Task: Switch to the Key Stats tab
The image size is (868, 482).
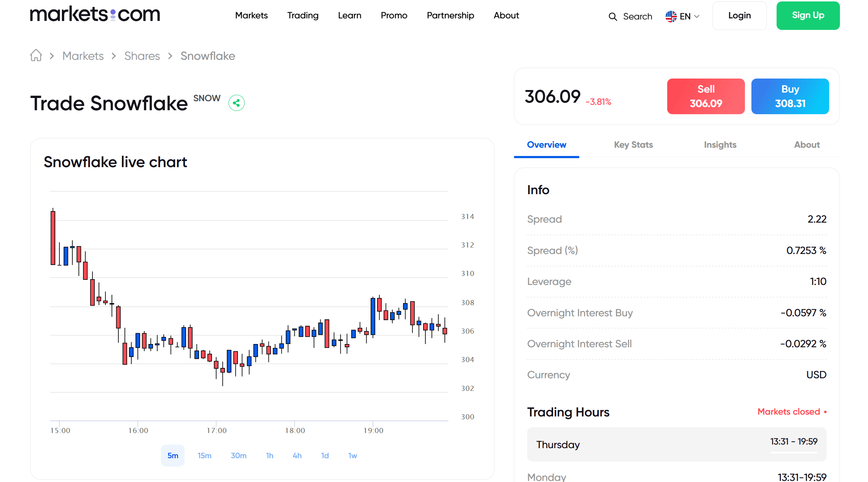Action: tap(633, 145)
